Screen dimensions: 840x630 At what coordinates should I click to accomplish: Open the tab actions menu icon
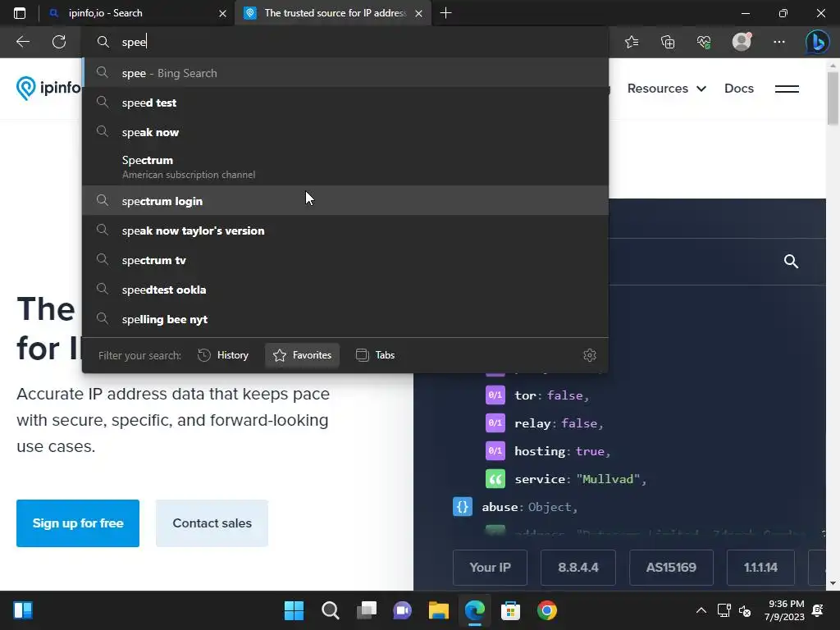[20, 13]
